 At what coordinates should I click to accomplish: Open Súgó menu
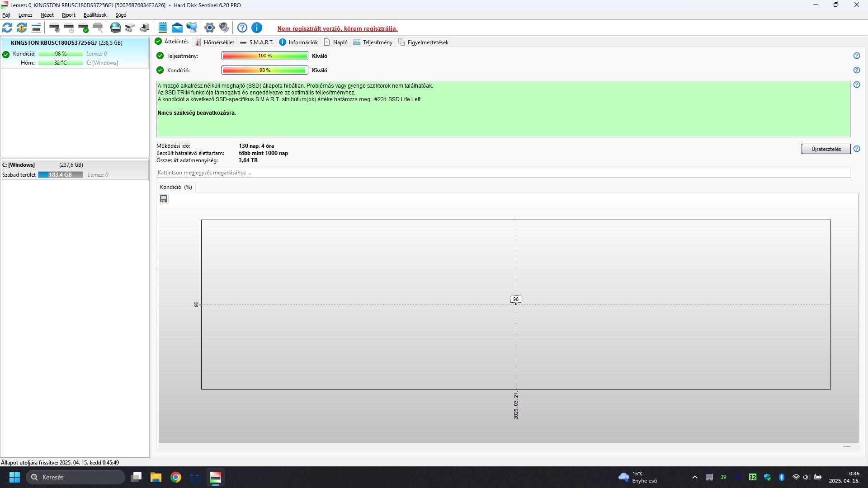pos(121,15)
